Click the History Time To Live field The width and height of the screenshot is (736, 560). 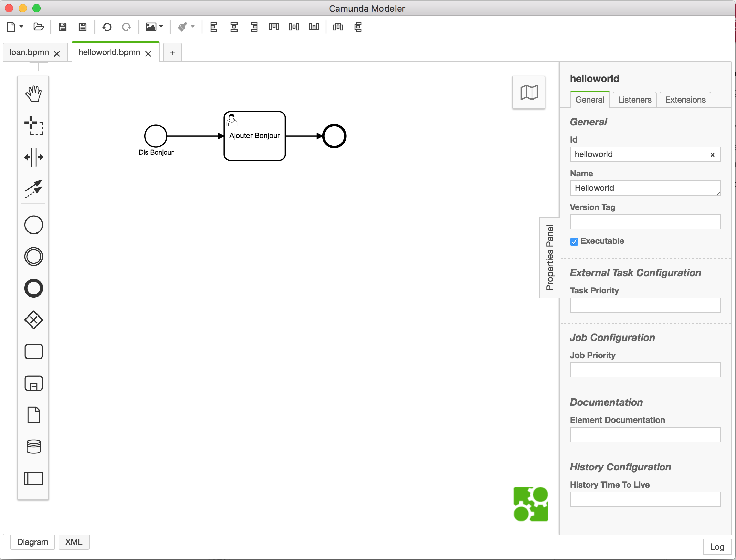(x=645, y=499)
